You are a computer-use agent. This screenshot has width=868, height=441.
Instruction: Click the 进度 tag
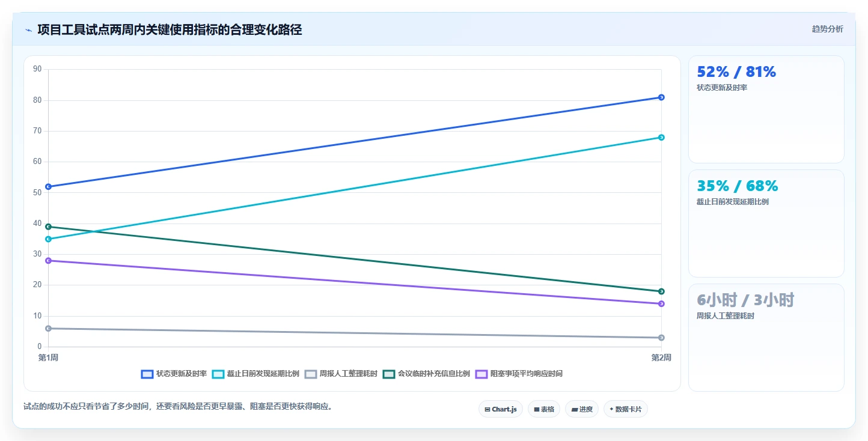(x=582, y=409)
